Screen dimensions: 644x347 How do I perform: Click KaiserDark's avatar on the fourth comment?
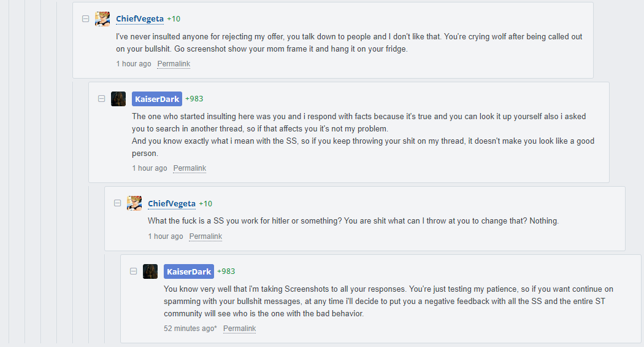pos(150,271)
